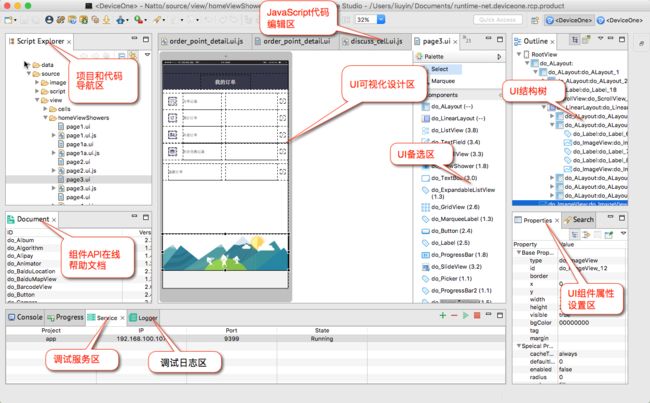Click the add service green plus icon
Image resolution: width=650 pixels, height=403 pixels.
[443, 316]
